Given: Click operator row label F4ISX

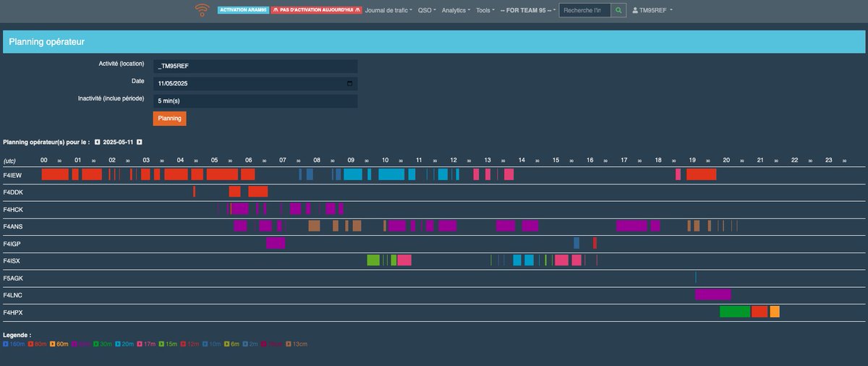Looking at the screenshot, I should (13, 260).
